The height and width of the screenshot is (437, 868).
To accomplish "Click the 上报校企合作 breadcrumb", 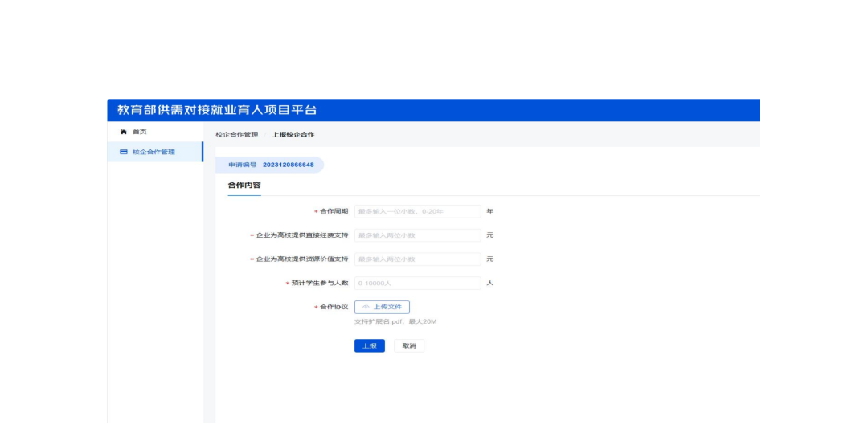I will (x=293, y=134).
